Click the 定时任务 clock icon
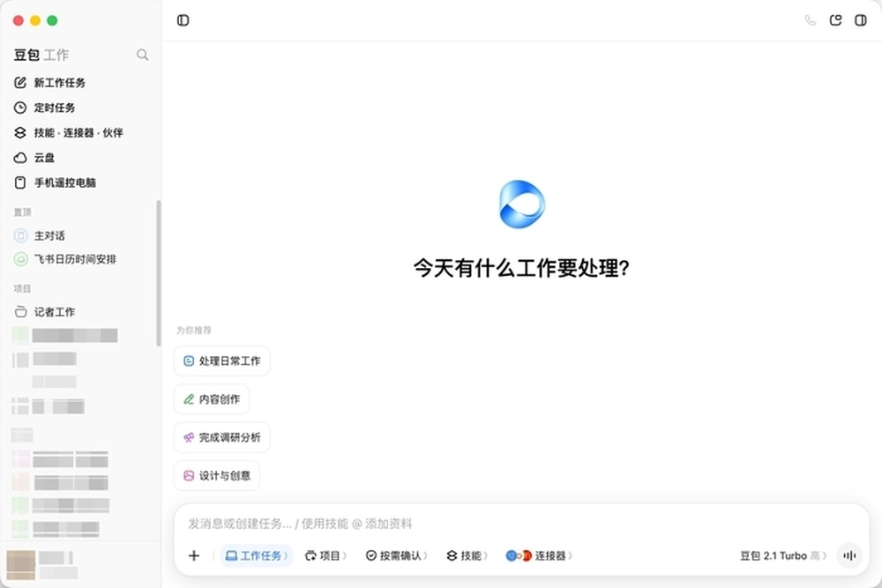 coord(20,108)
